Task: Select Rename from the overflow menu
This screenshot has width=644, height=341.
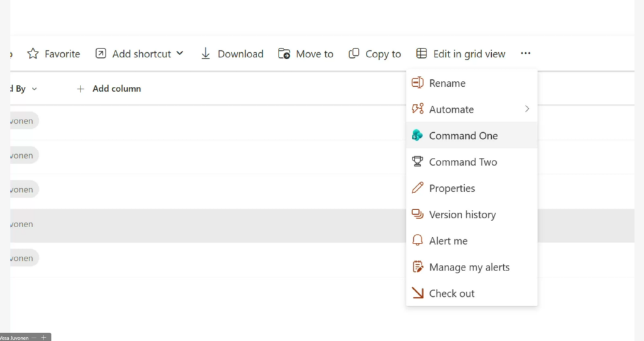Action: pos(447,83)
